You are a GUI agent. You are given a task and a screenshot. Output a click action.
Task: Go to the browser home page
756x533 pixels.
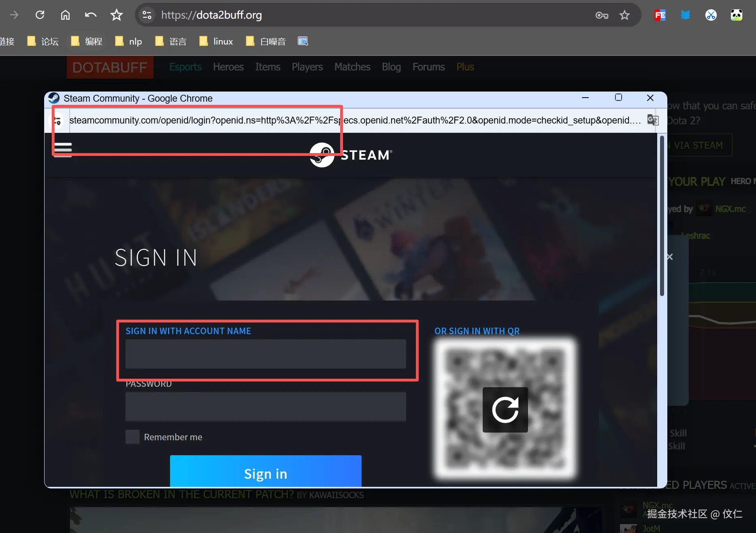pyautogui.click(x=65, y=15)
